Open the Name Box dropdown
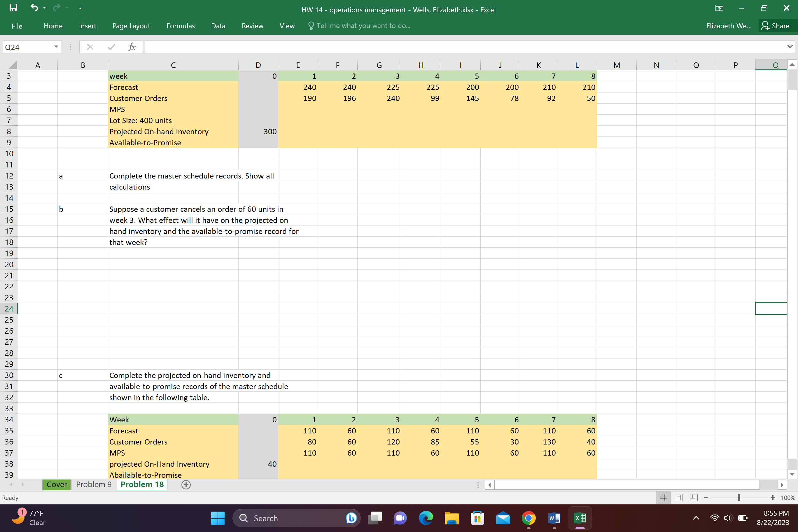The height and width of the screenshot is (532, 798). tap(56, 47)
